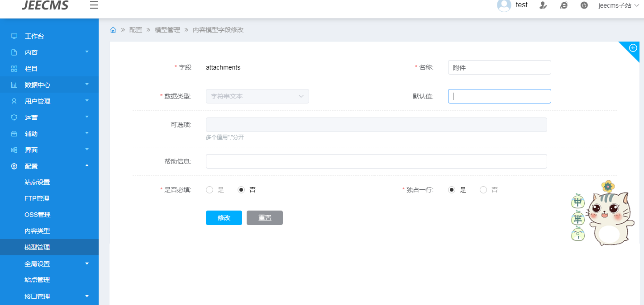Select 否 for 独占一行
This screenshot has height=305, width=644.
483,190
